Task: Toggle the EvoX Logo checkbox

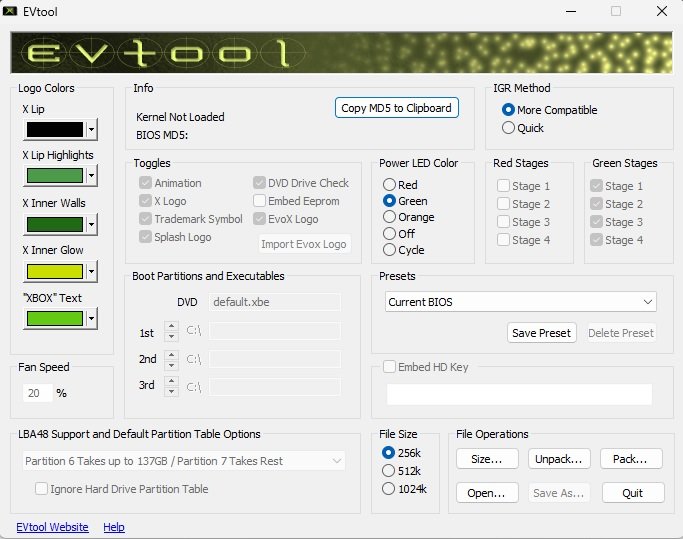Action: click(286, 219)
